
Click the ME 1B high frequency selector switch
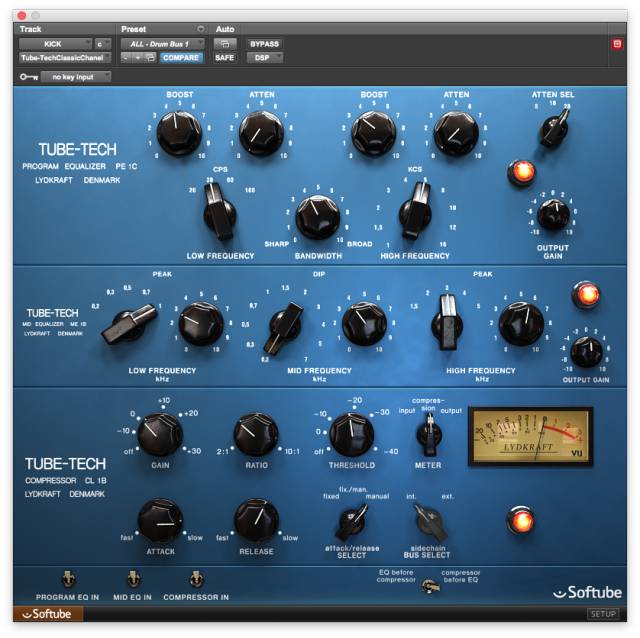[x=447, y=322]
